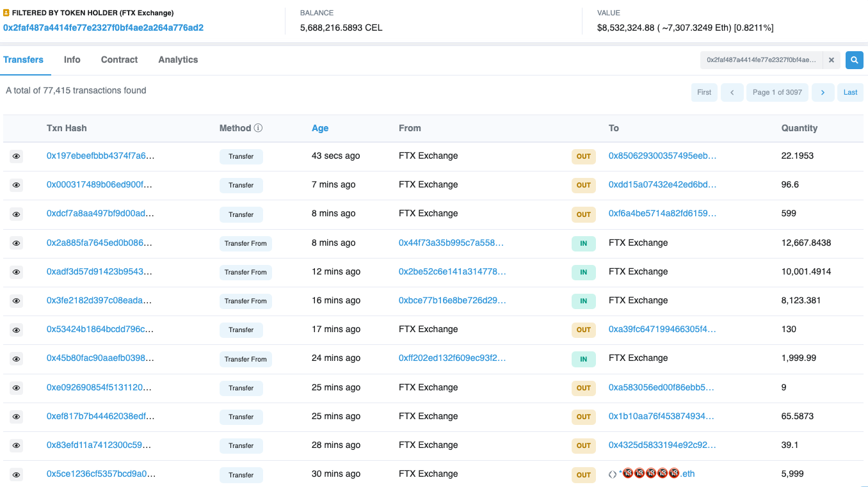Open transaction hash 0x5ce1236cf5357bcd9a0
The image size is (868, 487).
tap(101, 474)
